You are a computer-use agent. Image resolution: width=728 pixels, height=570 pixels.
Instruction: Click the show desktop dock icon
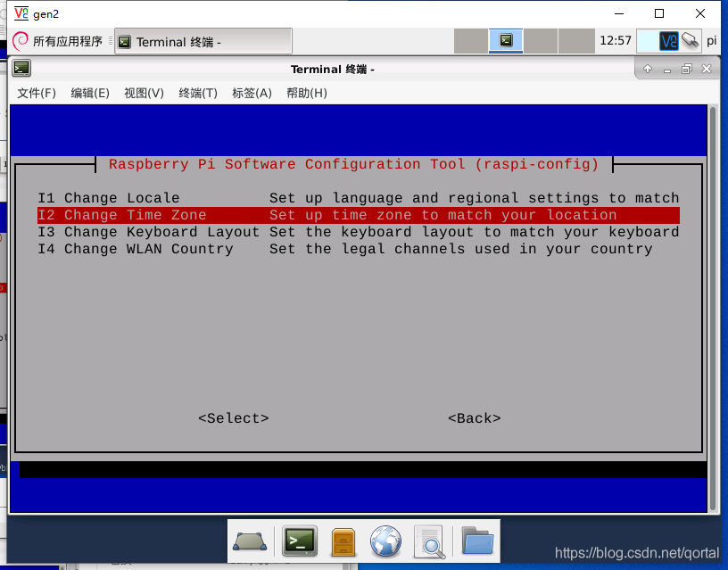click(250, 541)
